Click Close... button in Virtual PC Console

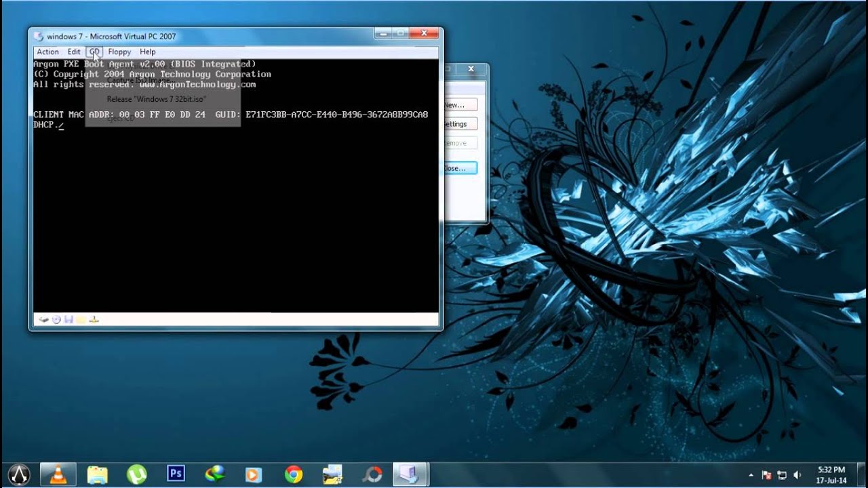460,168
